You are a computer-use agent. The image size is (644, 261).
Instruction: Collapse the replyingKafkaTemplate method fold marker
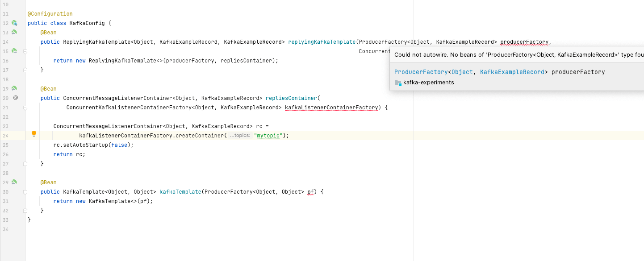(x=25, y=51)
